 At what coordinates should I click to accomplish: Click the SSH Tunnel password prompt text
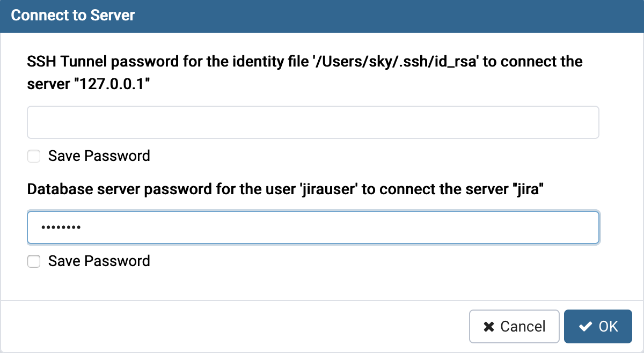[107, 62]
